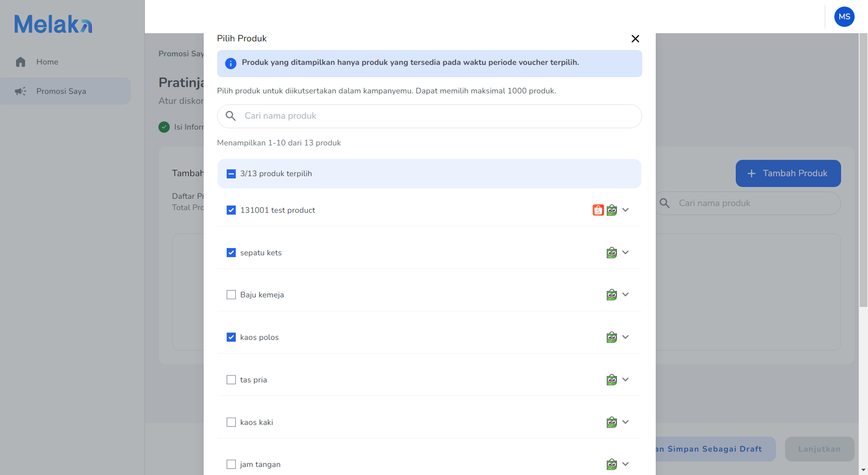Open Promosi Saya in the sidebar
Viewport: 868px width, 475px height.
65,91
